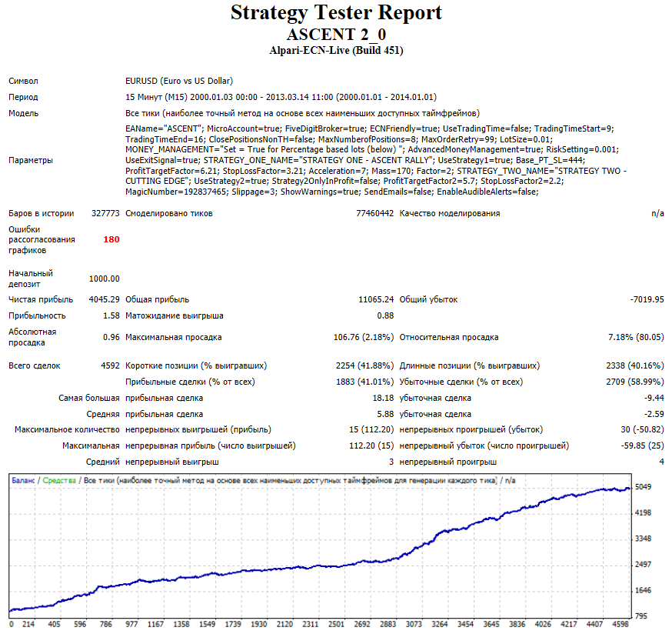Click Смоделировано тиков value 77460442
Viewport: 672px width, 634px height.
(x=374, y=214)
